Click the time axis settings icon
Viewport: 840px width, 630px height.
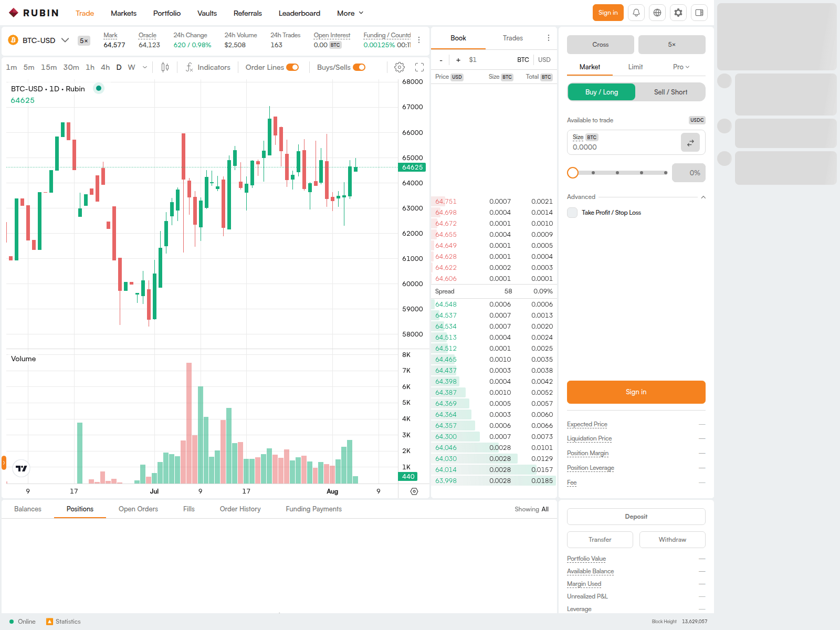414,491
